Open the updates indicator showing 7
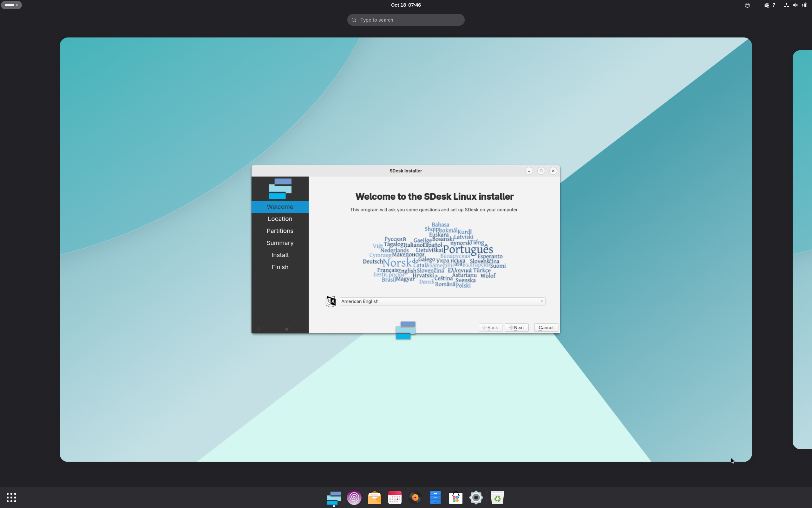The height and width of the screenshot is (508, 812). click(770, 5)
